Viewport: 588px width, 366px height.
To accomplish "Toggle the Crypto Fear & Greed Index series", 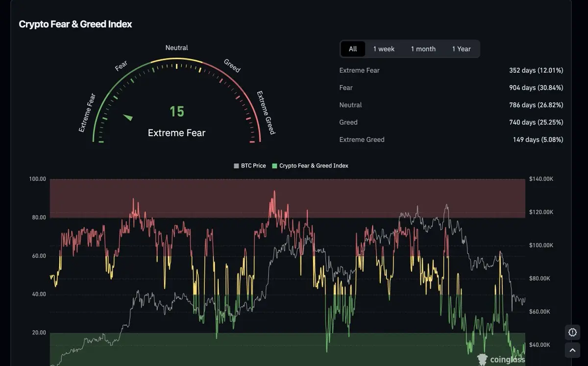I will click(x=314, y=166).
